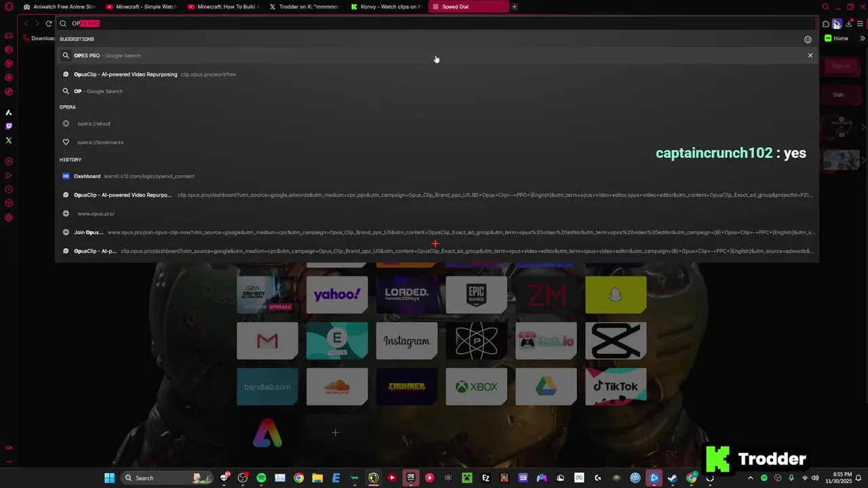
Task: Open the new tab plus button
Action: 514,7
